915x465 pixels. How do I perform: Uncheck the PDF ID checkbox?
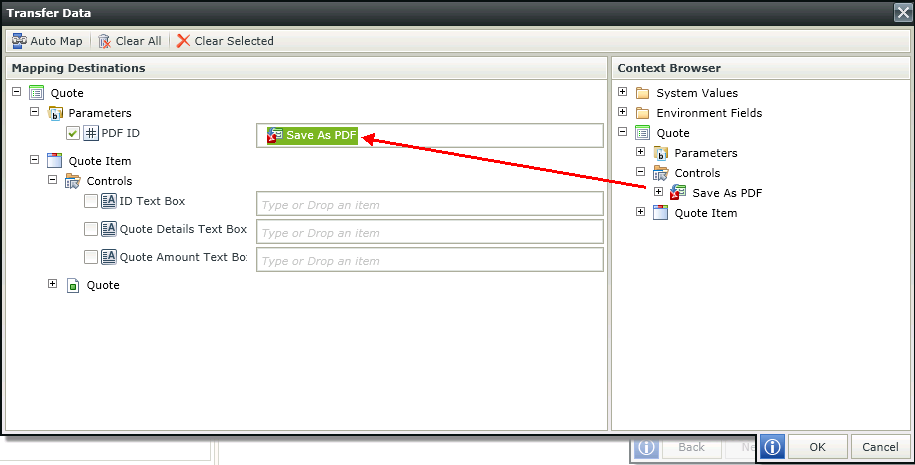click(73, 134)
